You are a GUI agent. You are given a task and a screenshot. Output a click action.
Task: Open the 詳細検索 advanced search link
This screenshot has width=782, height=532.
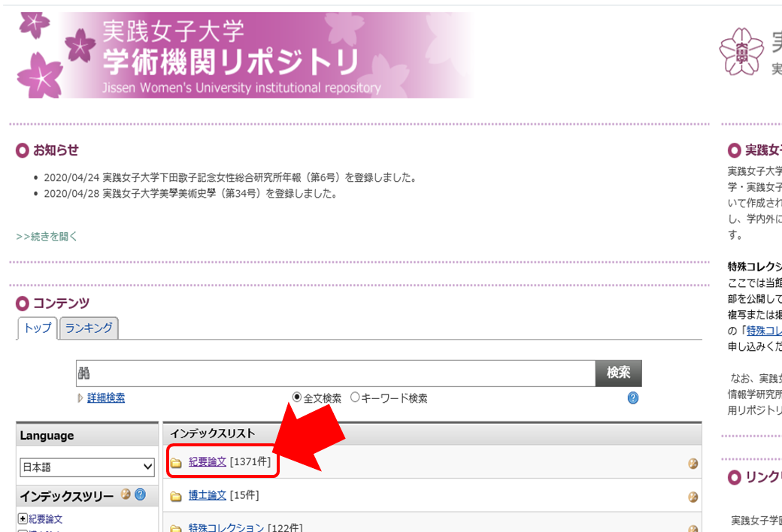pyautogui.click(x=106, y=398)
